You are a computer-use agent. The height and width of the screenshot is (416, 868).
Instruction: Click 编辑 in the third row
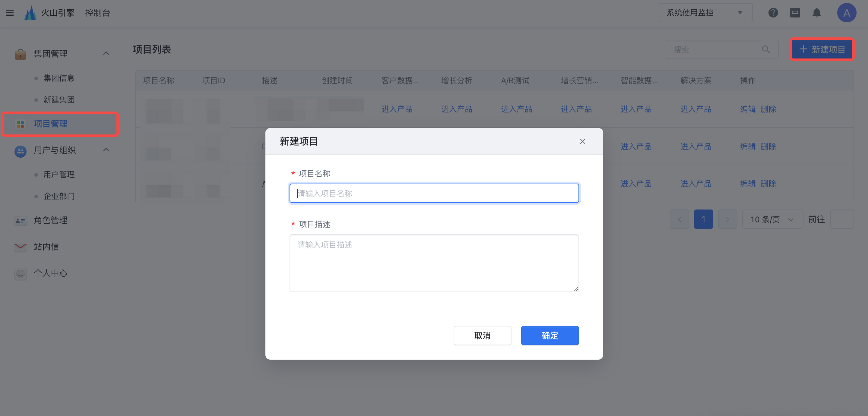tap(748, 184)
